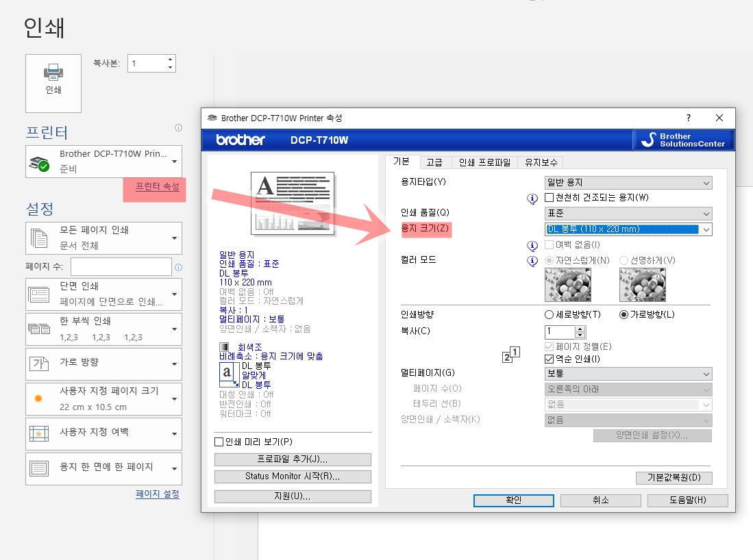
Task: Enable the 천천히 건조되는 용지 checkbox
Action: click(x=550, y=198)
